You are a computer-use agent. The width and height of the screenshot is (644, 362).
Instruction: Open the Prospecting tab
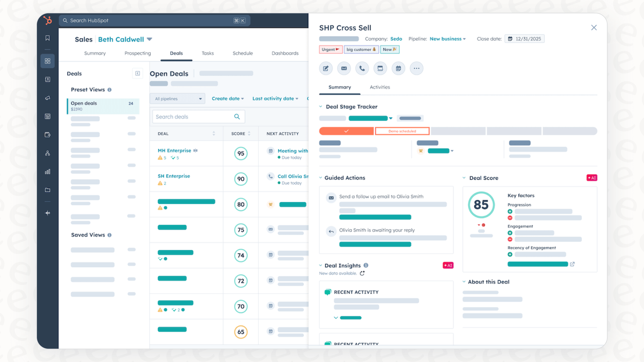point(138,53)
